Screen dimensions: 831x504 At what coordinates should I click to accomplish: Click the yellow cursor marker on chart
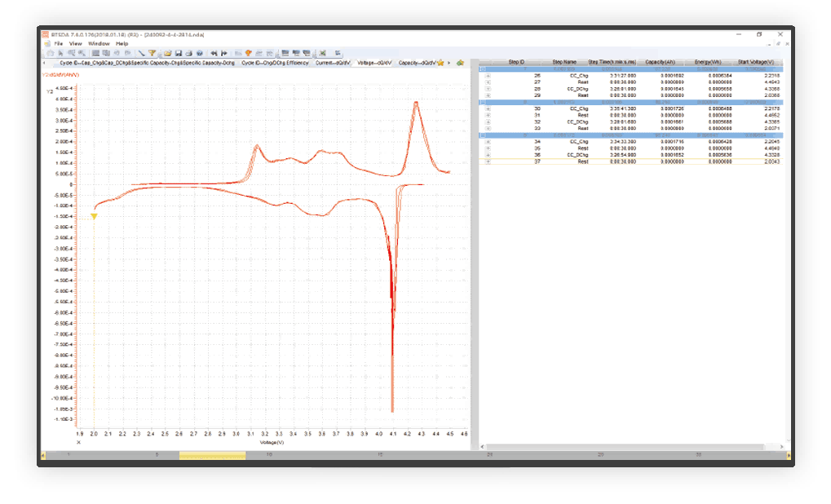94,216
